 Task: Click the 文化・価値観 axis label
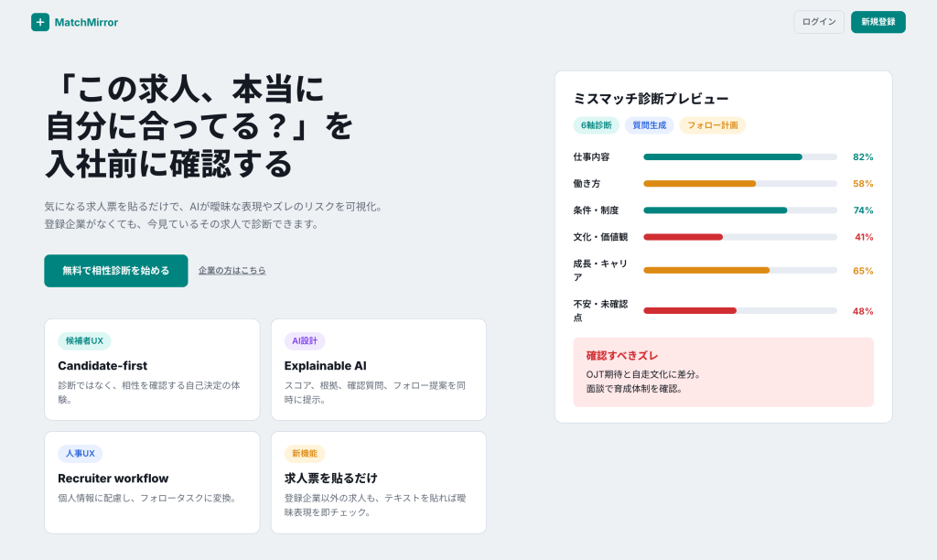tap(600, 237)
